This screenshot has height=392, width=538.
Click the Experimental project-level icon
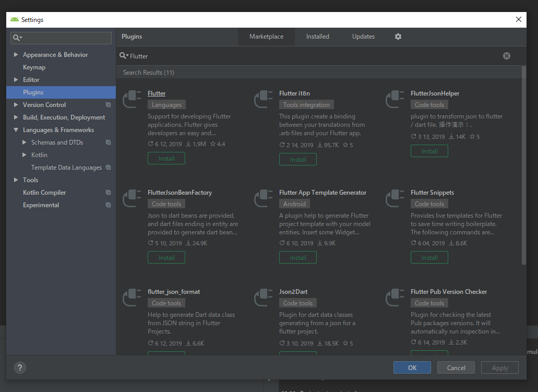tap(108, 205)
